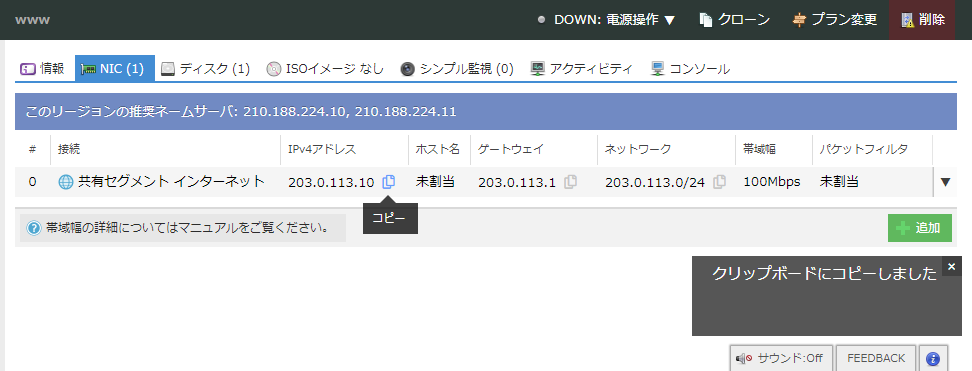Image resolution: width=972 pixels, height=371 pixels.
Task: Dismiss the clipboard copied notification
Action: [x=952, y=266]
